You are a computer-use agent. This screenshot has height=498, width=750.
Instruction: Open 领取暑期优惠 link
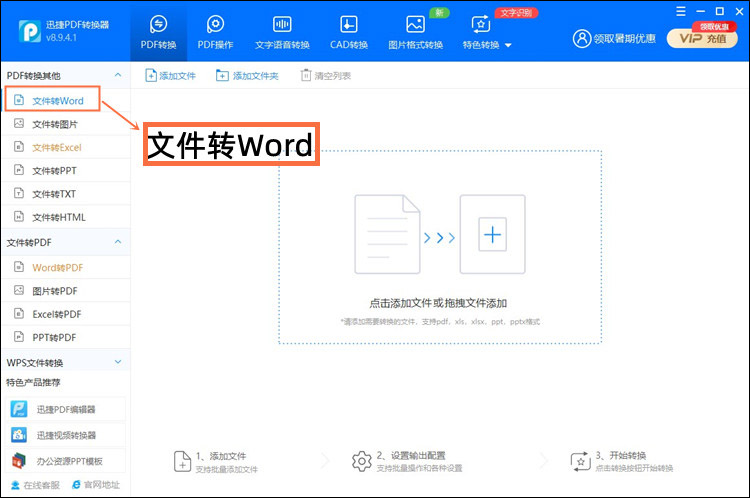624,39
